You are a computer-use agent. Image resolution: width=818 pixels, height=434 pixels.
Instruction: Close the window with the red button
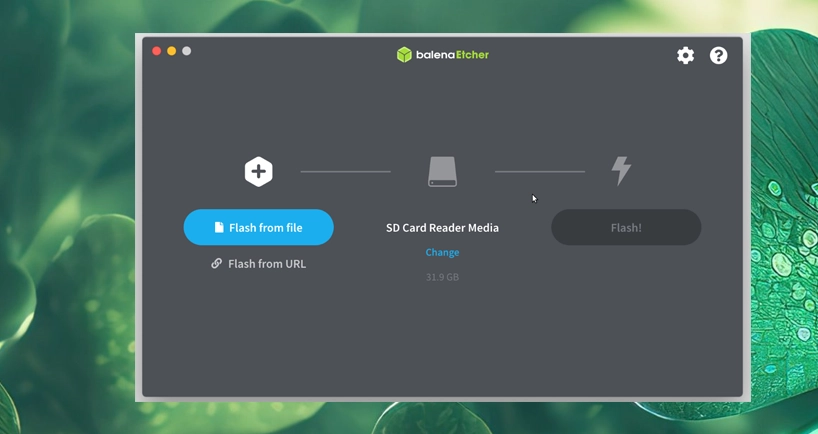[x=157, y=51]
